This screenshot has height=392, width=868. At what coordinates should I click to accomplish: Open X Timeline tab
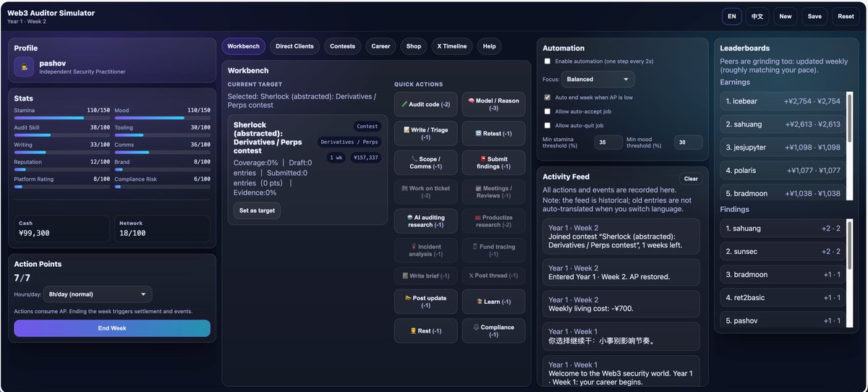pos(452,46)
